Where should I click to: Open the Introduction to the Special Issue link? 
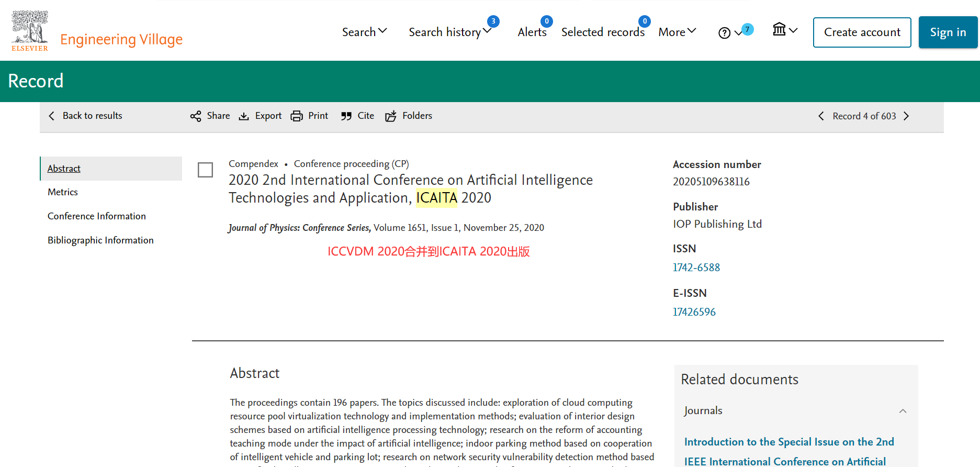789,451
